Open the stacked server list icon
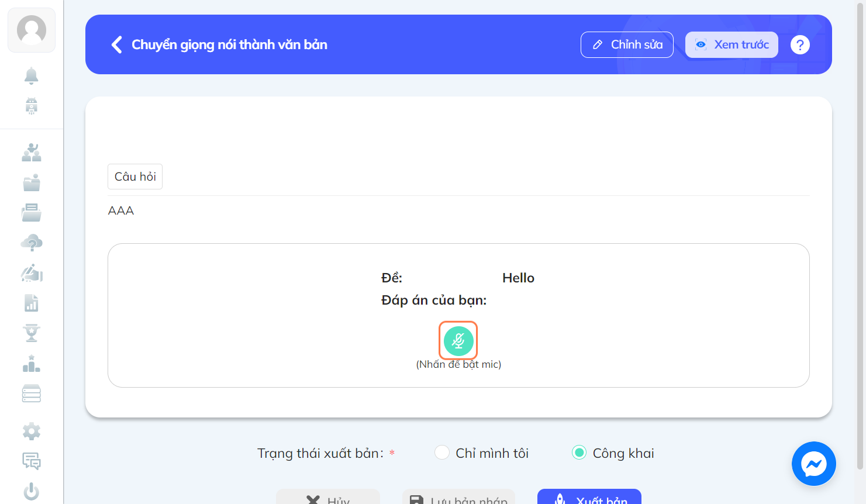 [32, 393]
